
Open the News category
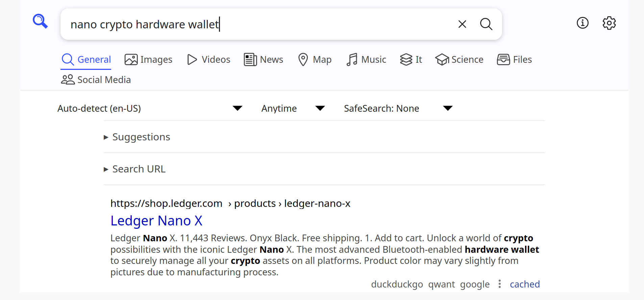click(264, 59)
